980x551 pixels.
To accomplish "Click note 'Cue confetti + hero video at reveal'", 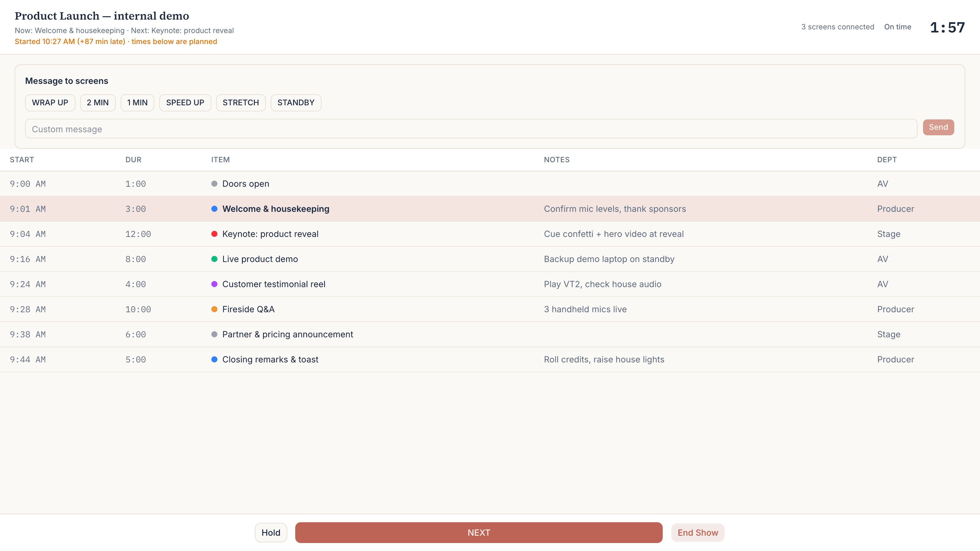I will pyautogui.click(x=614, y=234).
